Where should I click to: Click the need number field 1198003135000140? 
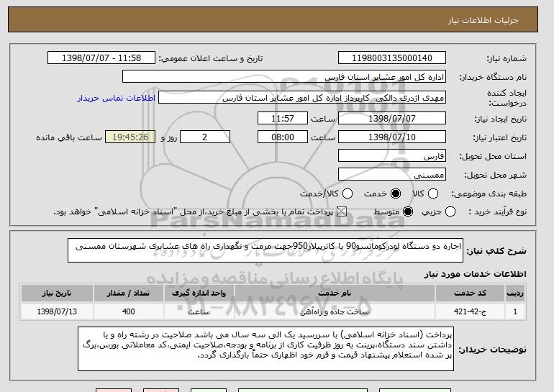(x=392, y=58)
